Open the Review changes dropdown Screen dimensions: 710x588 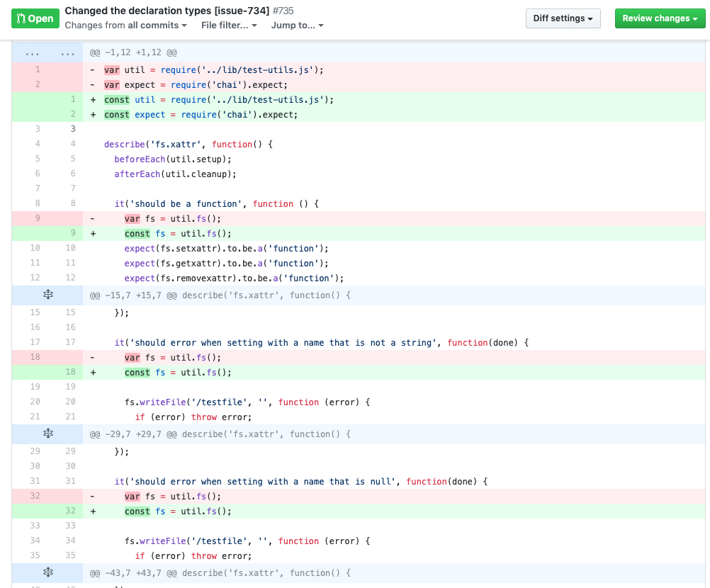pos(660,18)
